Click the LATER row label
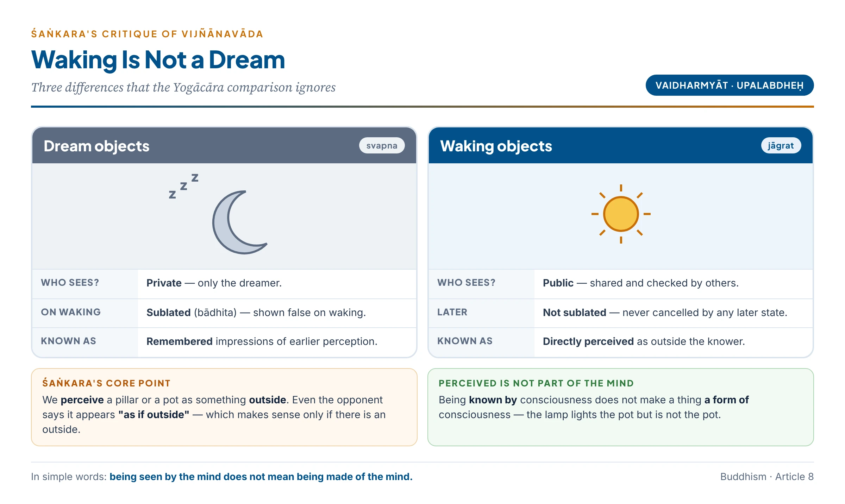The image size is (845, 504). (452, 312)
